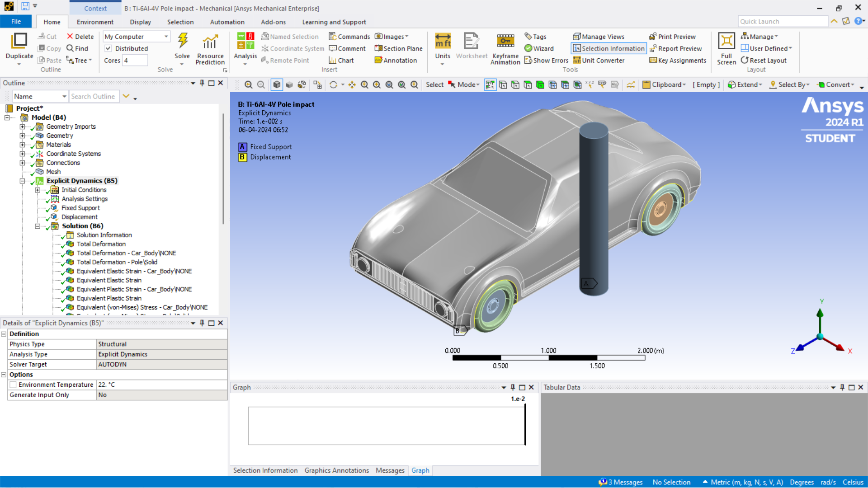
Task: Collapse the Definition section in Details
Action: coord(4,334)
